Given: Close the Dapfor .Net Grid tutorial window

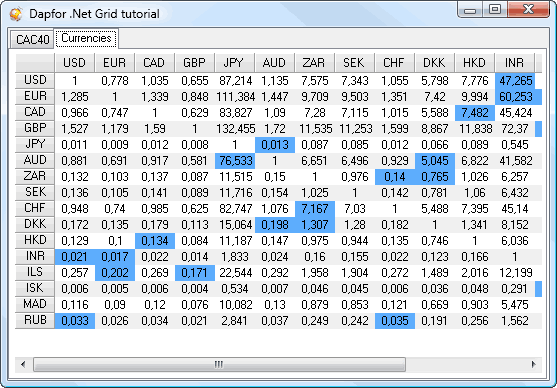Looking at the screenshot, I should (x=528, y=9).
